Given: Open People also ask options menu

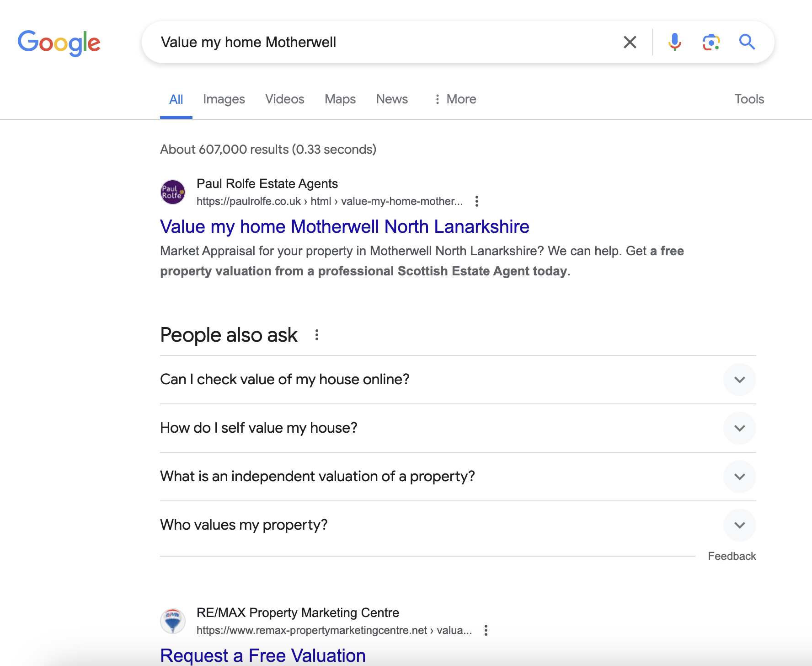Looking at the screenshot, I should [x=316, y=335].
